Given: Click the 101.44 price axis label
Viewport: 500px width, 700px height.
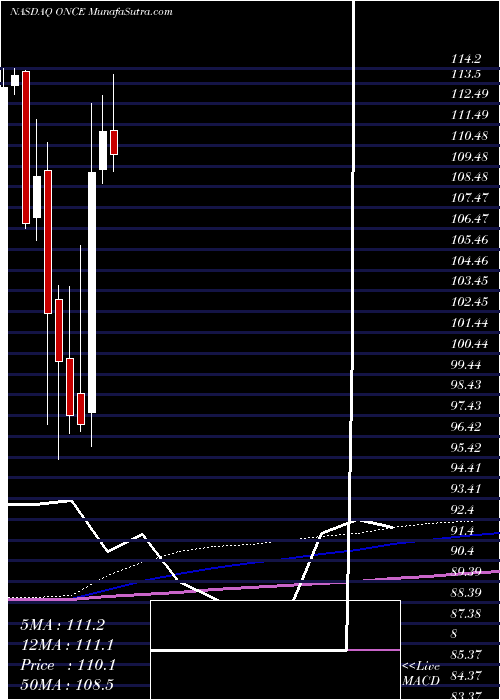Looking at the screenshot, I should 469,323.
